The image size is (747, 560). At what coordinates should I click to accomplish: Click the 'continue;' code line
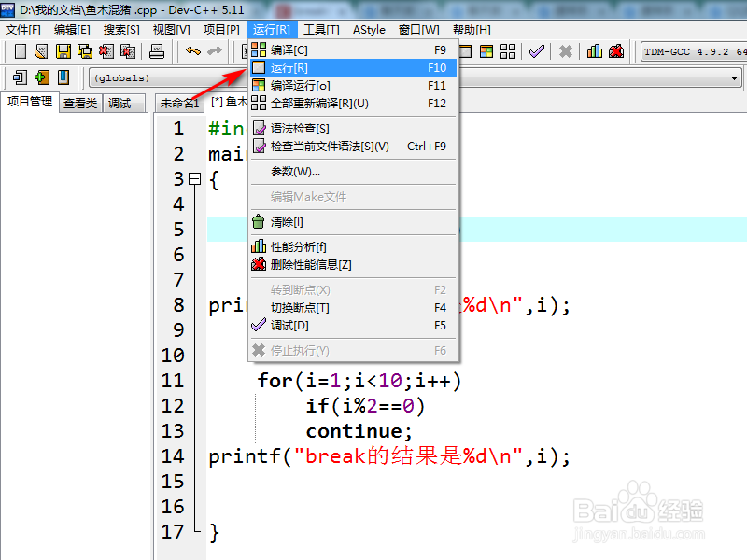(359, 431)
